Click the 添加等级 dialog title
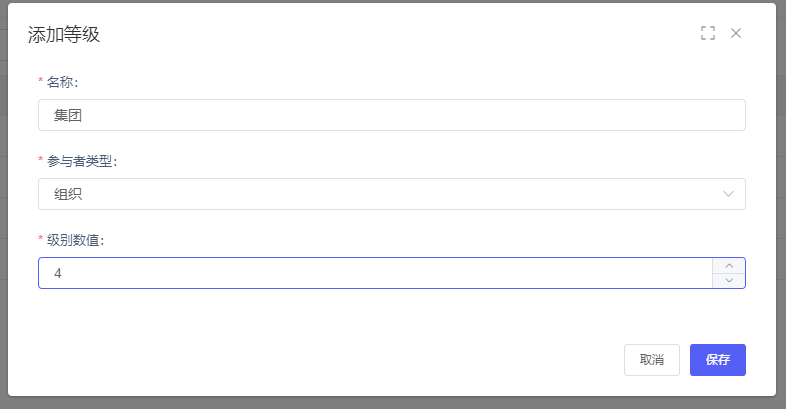This screenshot has height=409, width=786. pos(64,35)
